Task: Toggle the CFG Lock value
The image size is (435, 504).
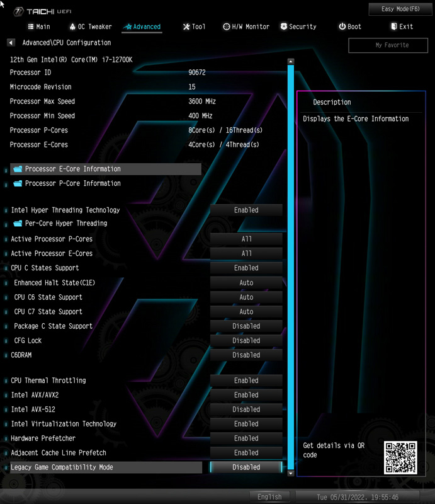Action: 246,340
